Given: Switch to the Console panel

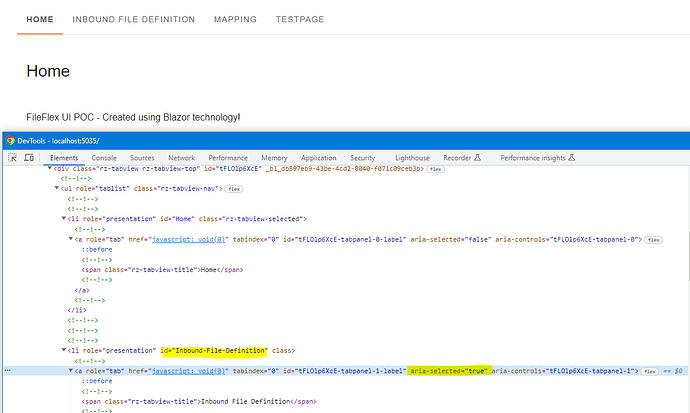Looking at the screenshot, I should (x=104, y=158).
